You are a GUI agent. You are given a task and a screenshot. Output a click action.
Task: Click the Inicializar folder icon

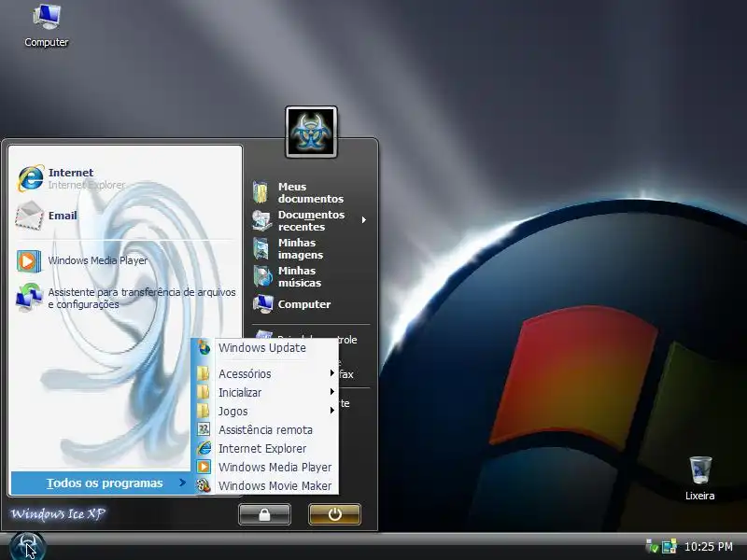click(x=204, y=392)
